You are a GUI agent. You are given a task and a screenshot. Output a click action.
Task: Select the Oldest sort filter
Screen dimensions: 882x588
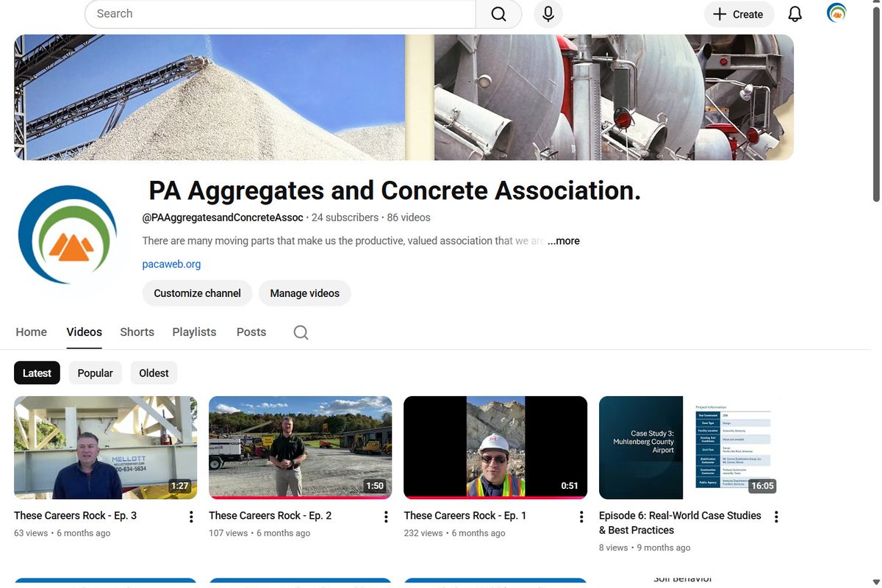point(154,373)
